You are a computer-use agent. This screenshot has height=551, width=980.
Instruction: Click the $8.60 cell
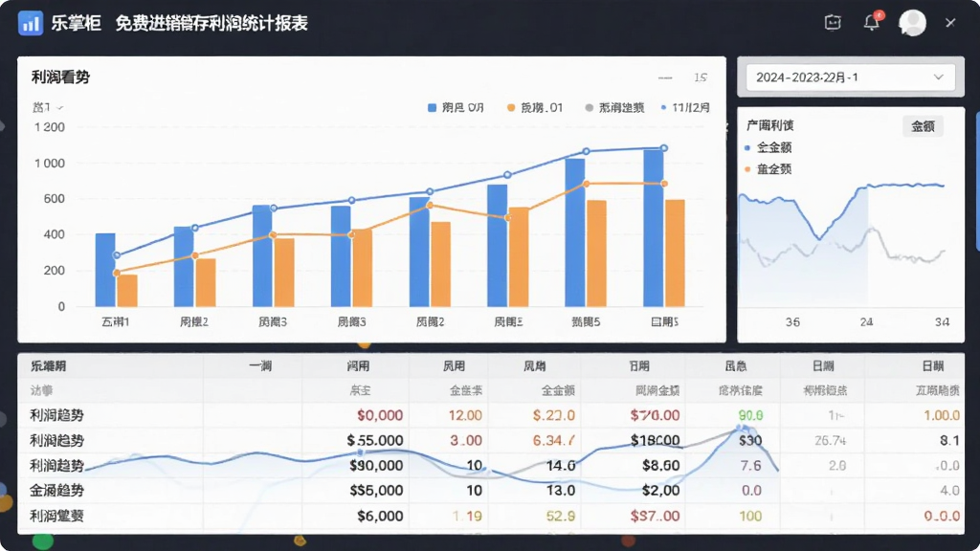pyautogui.click(x=660, y=466)
